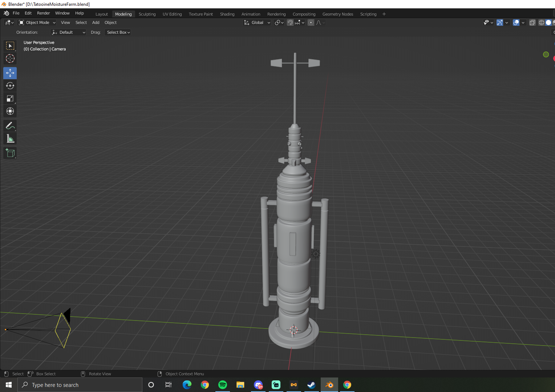Open the File menu
This screenshot has height=392, width=555.
pyautogui.click(x=16, y=13)
